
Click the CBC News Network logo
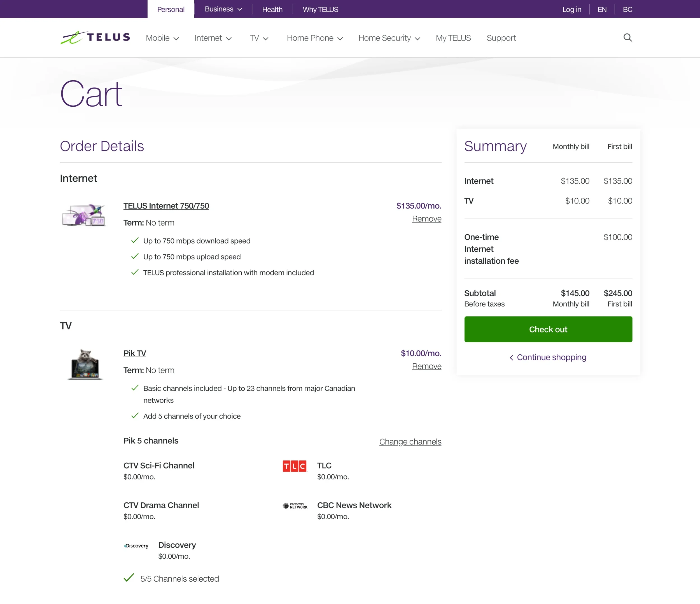(295, 506)
